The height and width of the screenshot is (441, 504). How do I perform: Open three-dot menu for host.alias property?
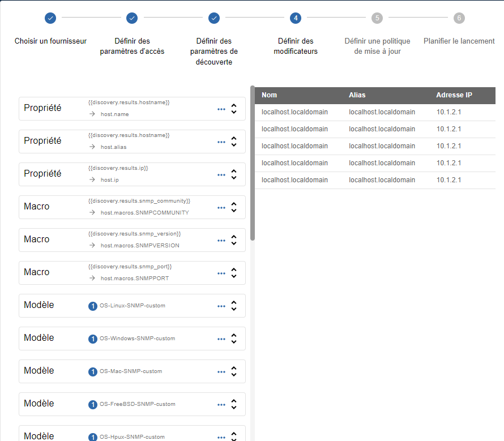point(221,142)
